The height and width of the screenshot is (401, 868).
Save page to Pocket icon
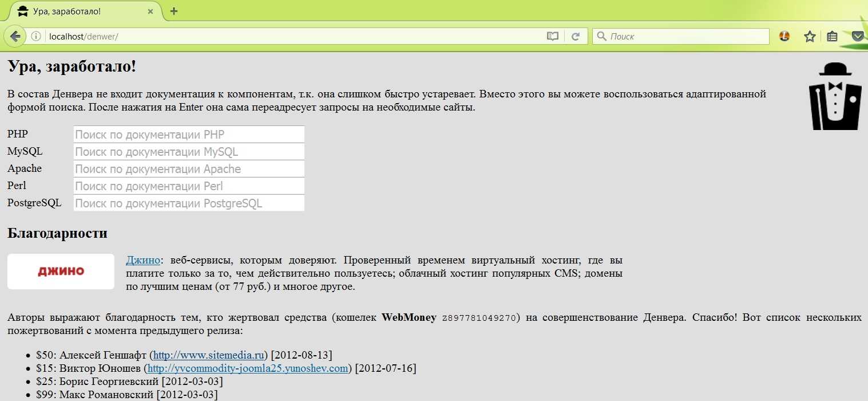click(857, 37)
